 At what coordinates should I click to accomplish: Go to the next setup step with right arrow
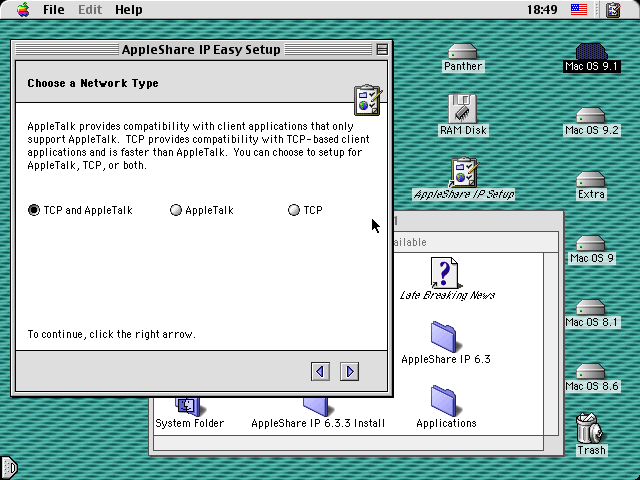click(x=349, y=371)
